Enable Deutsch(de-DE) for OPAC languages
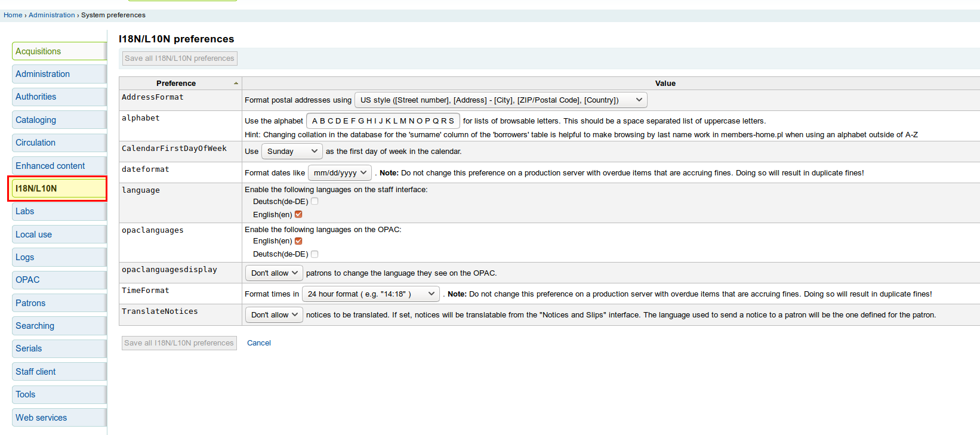Image resolution: width=980 pixels, height=435 pixels. click(x=315, y=254)
